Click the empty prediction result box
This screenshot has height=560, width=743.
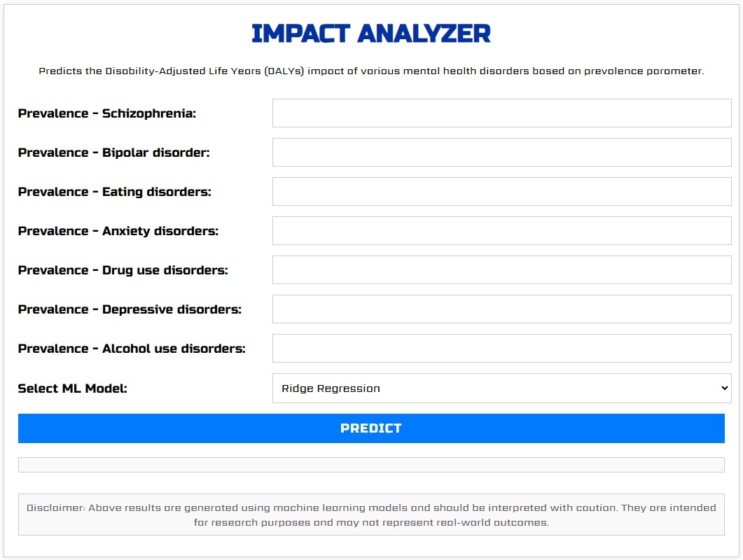(x=371, y=465)
